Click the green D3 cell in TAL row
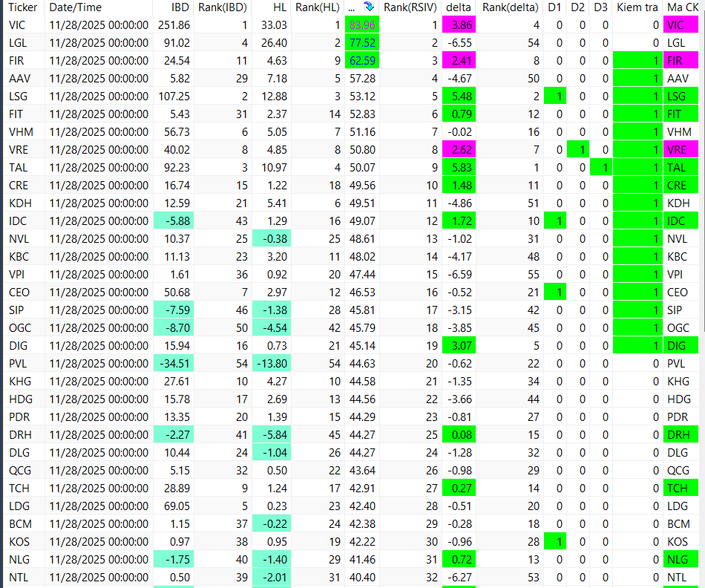705x588 pixels. 600,167
